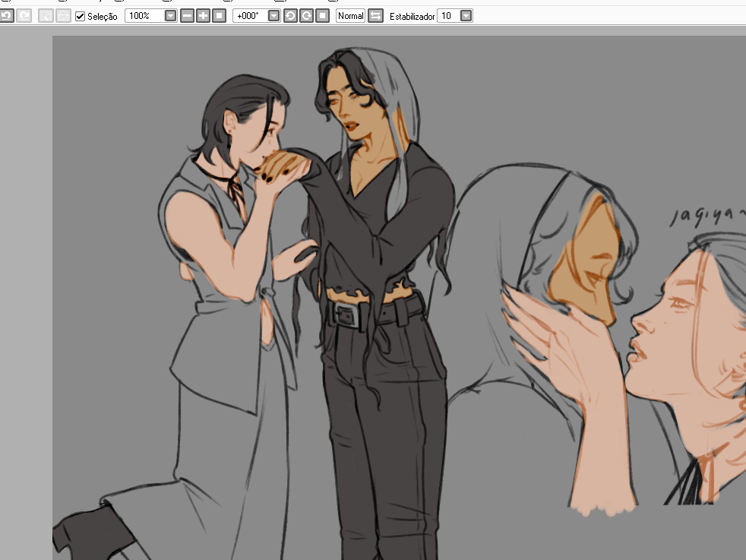Screen dimensions: 746x560
Task: Zoom in with the plus button
Action: tap(203, 16)
